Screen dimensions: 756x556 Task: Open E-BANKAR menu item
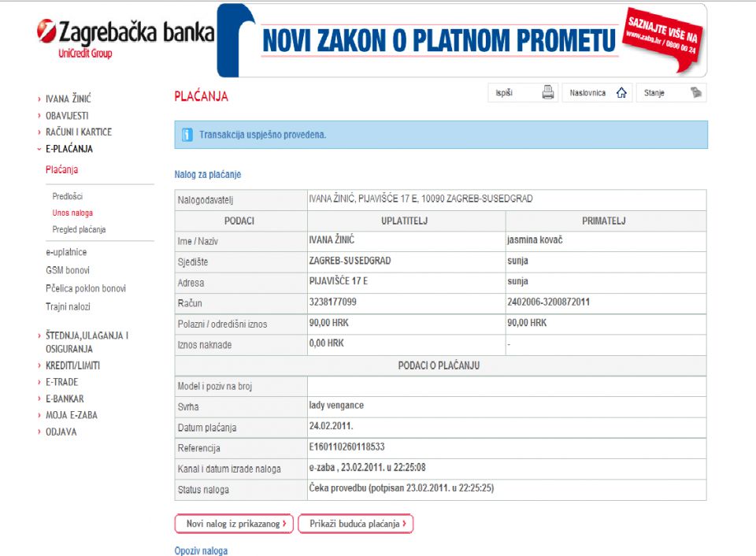65,398
